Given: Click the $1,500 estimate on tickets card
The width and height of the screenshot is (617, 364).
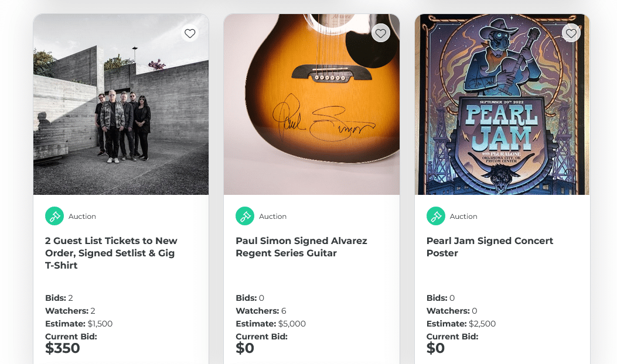Looking at the screenshot, I should (x=100, y=324).
